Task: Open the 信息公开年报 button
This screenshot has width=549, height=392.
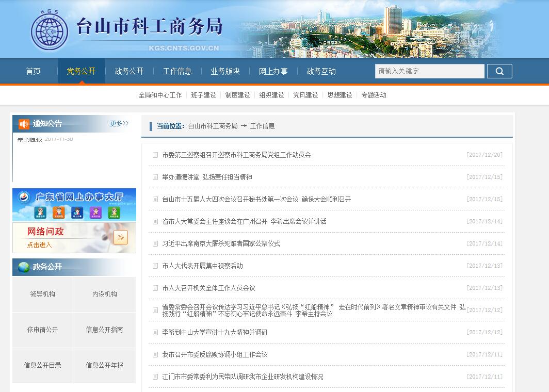Action: (x=105, y=365)
